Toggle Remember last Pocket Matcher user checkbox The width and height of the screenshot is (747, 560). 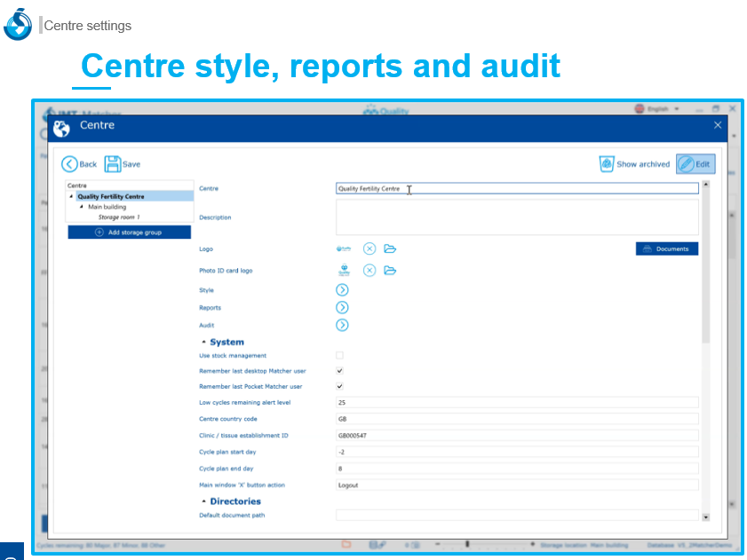click(340, 387)
